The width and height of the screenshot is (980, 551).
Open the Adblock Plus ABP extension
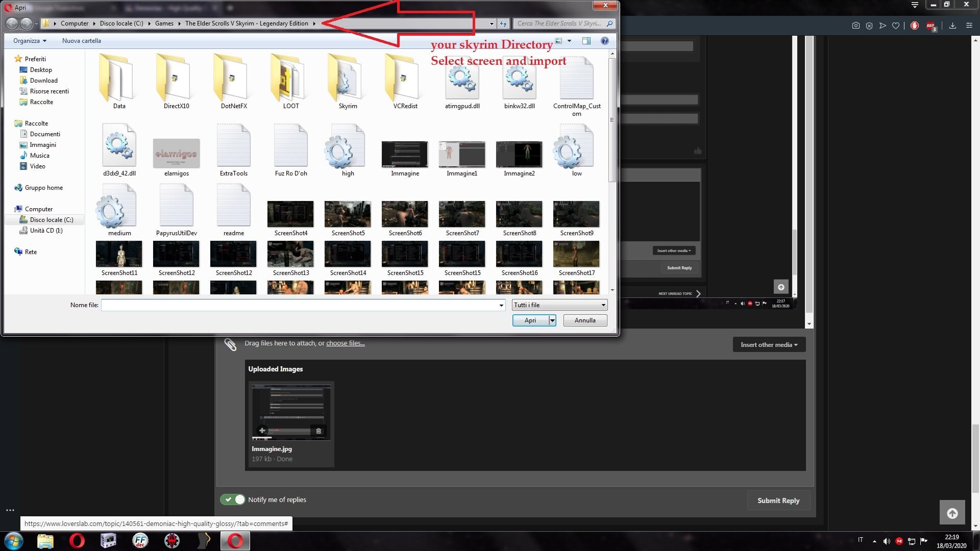tap(931, 26)
